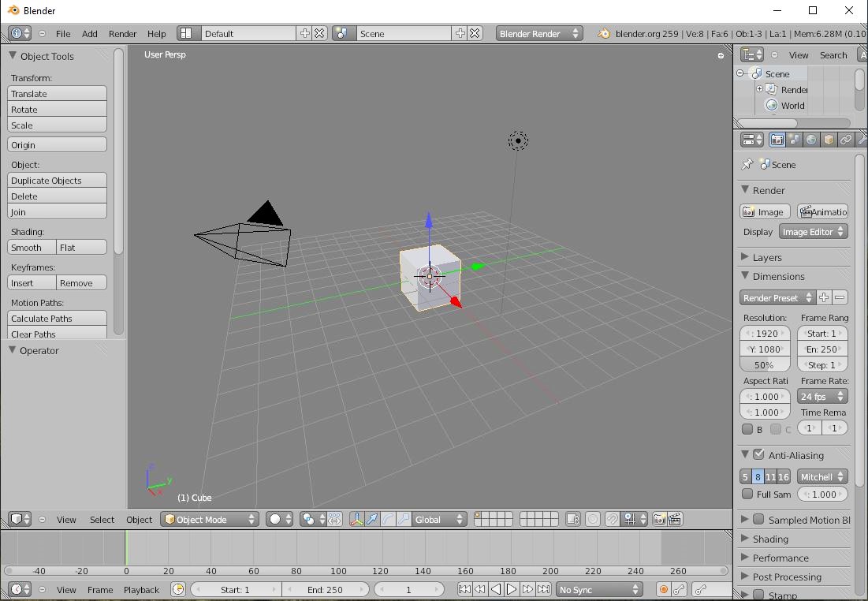Open the Object properties tab
868x601 pixels.
829,140
